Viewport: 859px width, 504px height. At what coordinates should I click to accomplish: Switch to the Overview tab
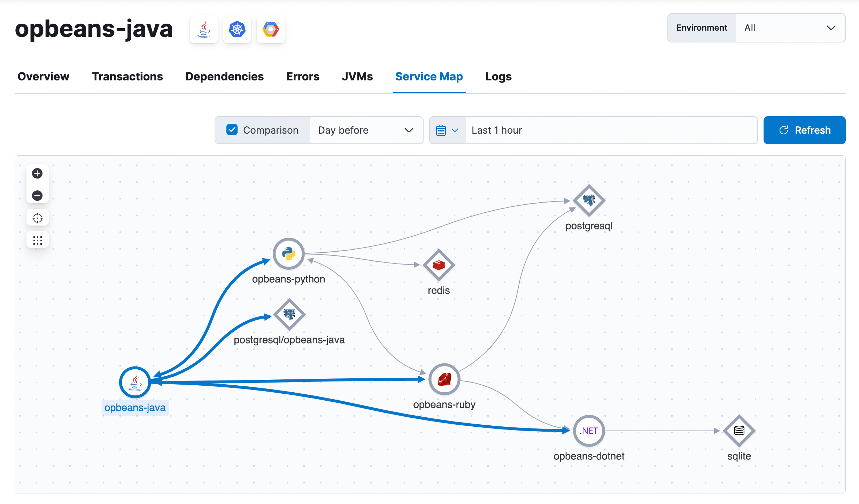point(43,77)
